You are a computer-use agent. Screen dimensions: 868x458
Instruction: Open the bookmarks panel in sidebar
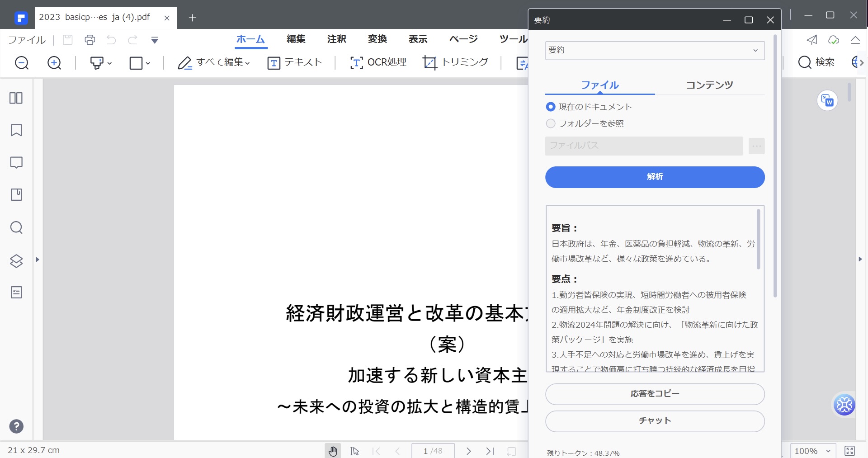tap(16, 130)
